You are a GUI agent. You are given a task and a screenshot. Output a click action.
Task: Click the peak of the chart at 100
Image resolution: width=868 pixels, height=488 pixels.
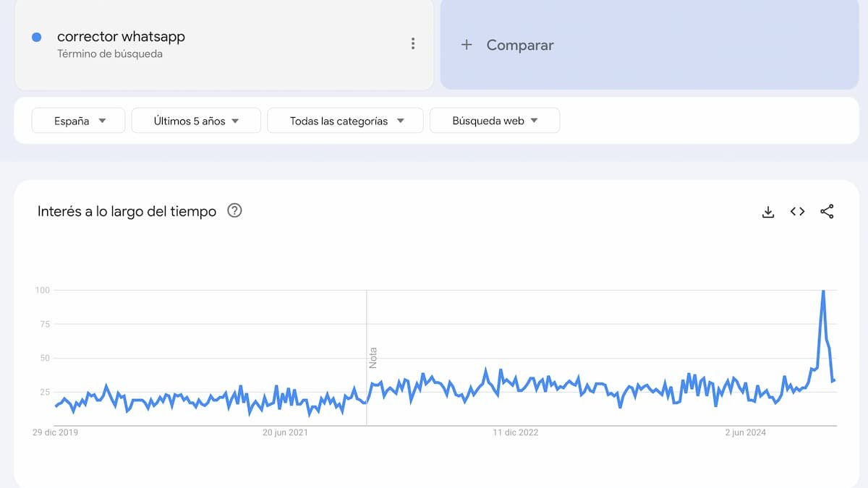(822, 291)
